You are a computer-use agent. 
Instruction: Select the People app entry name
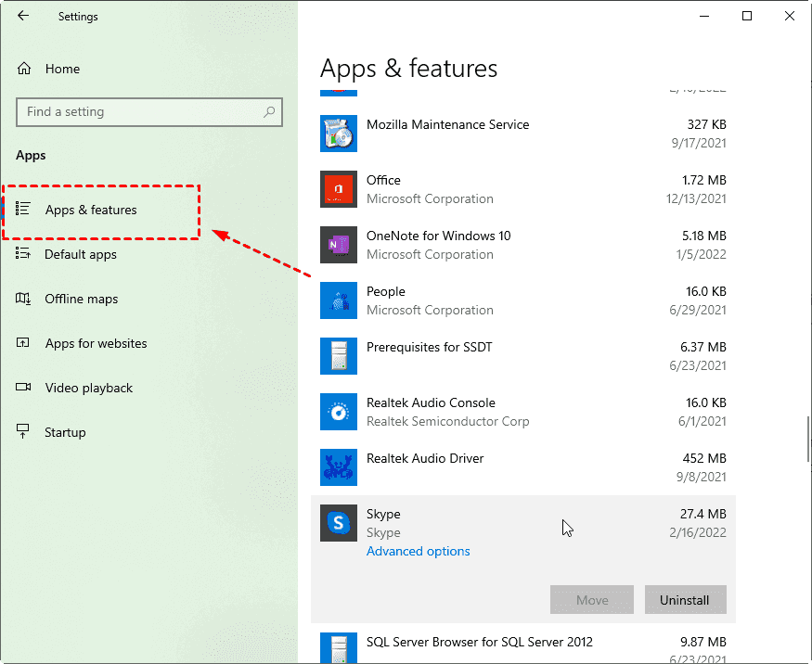(x=386, y=291)
